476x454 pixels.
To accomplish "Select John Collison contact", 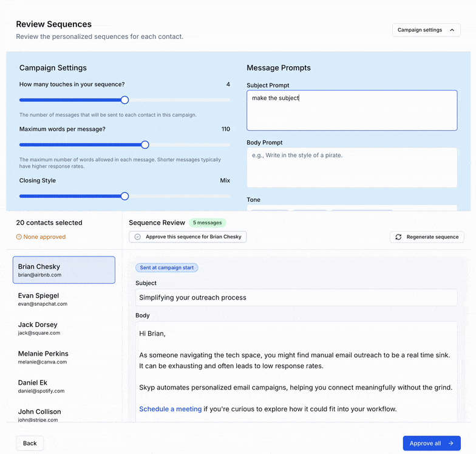I will point(64,414).
